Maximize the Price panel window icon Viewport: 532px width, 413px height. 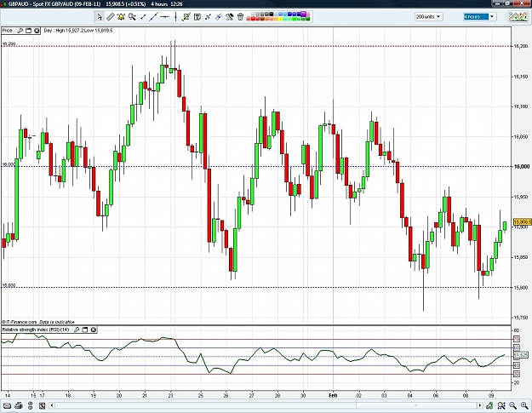point(28,31)
